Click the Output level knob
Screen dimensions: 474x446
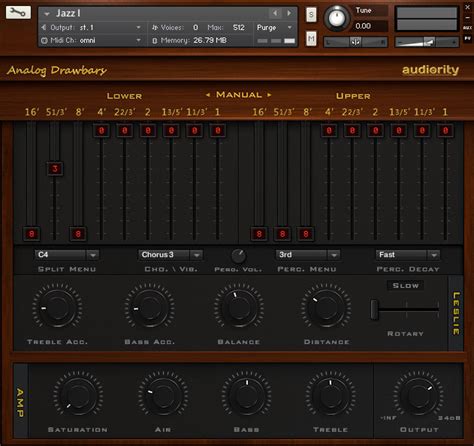[419, 396]
